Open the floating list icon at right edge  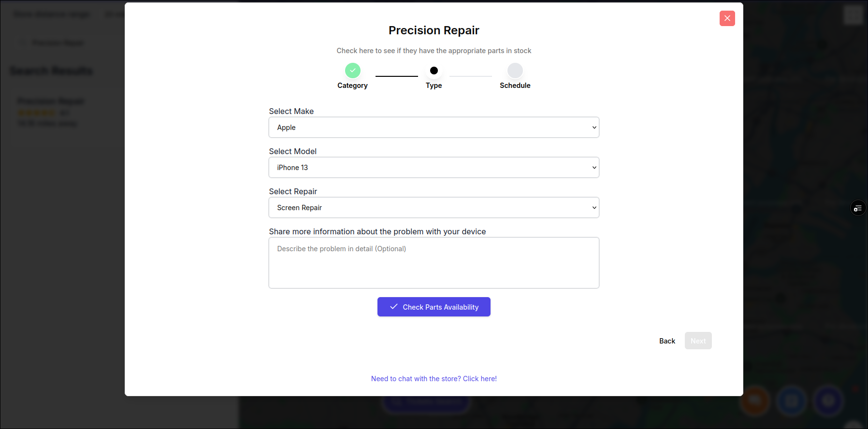(x=858, y=208)
